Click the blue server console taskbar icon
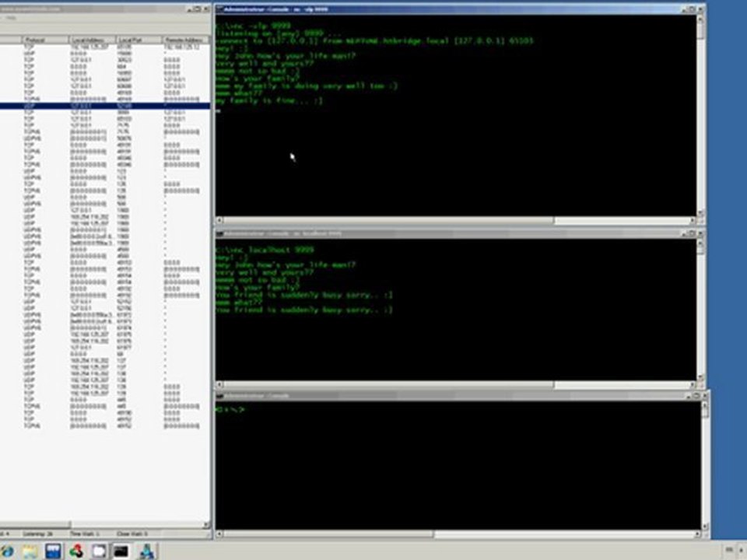 (53, 551)
